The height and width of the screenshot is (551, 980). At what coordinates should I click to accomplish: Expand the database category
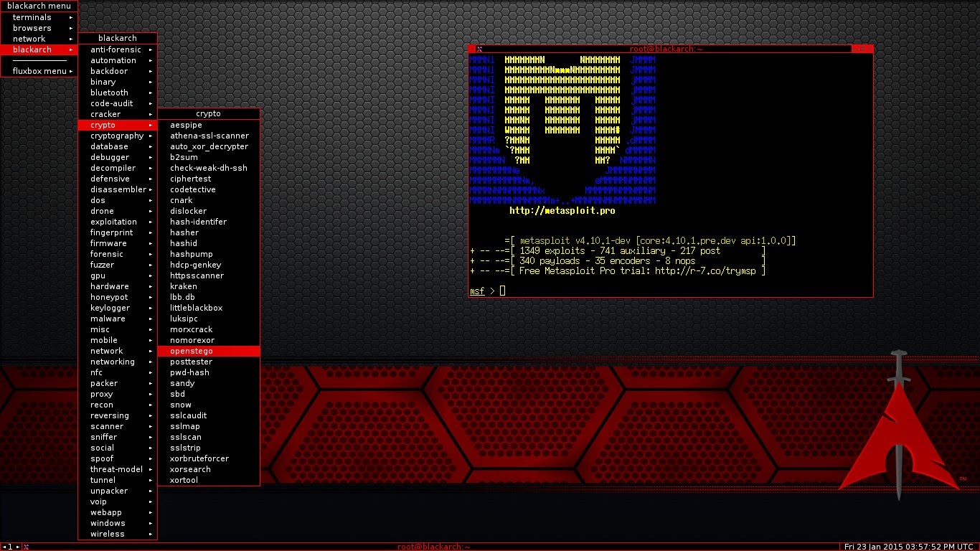pyautogui.click(x=118, y=146)
